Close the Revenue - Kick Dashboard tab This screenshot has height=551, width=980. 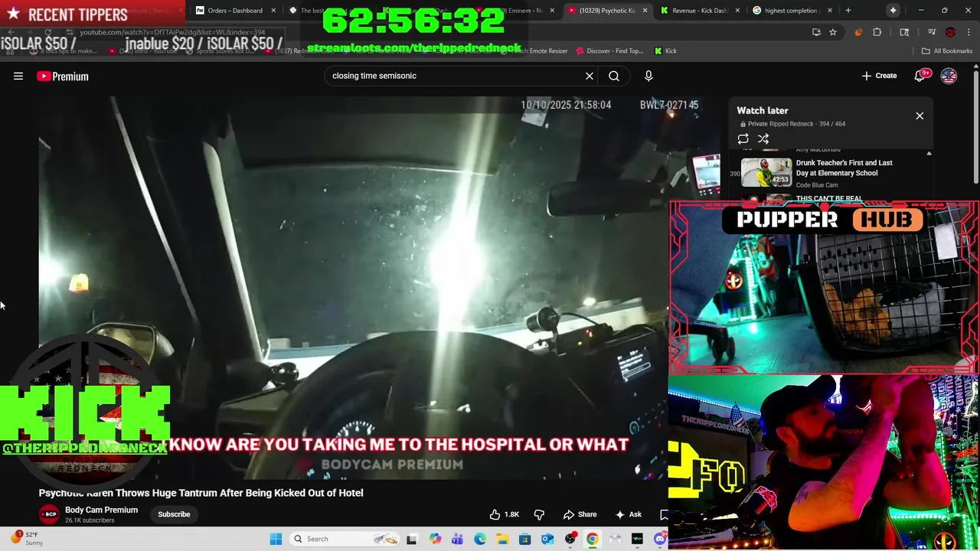[x=738, y=10]
